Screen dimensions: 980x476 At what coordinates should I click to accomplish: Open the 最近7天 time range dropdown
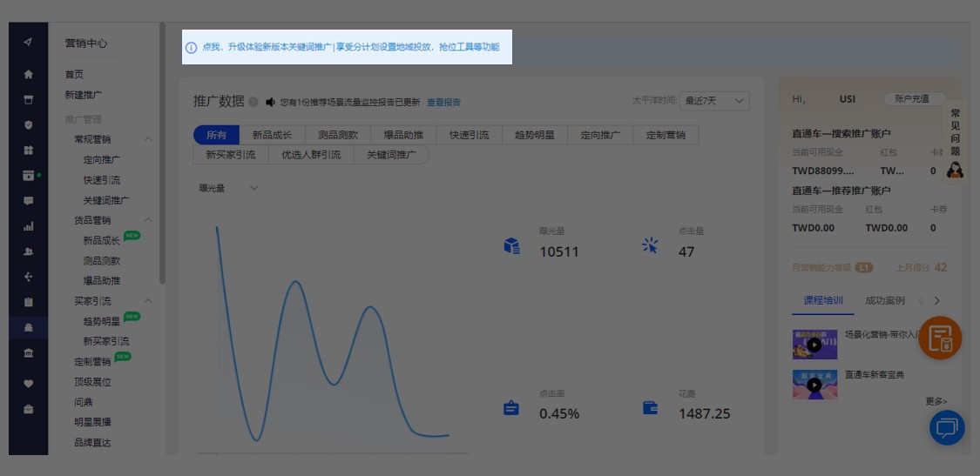(x=713, y=101)
